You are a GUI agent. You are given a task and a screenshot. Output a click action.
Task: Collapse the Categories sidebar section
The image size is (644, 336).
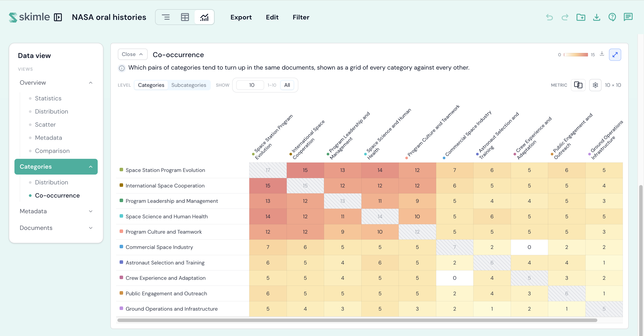click(56, 167)
